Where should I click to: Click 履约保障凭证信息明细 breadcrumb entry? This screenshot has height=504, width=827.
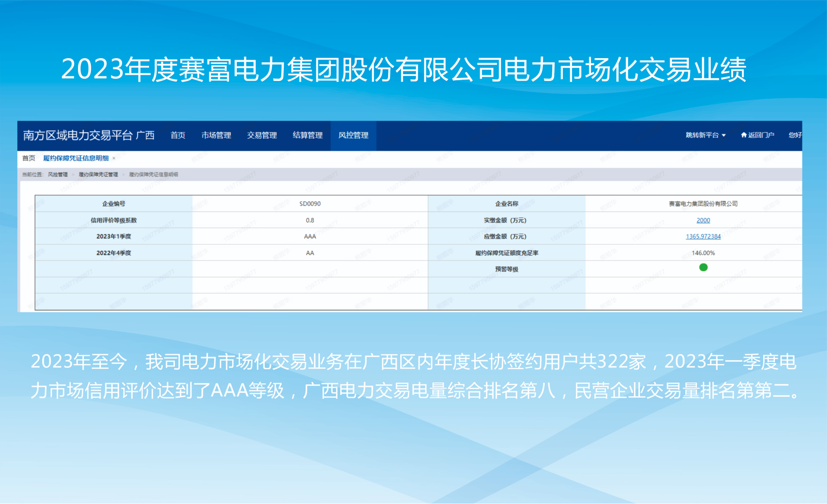coord(153,174)
